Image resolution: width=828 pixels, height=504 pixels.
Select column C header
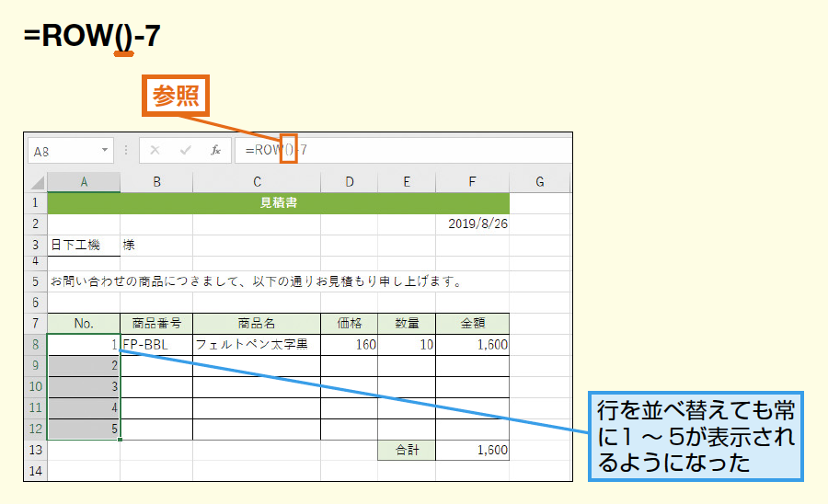257,183
